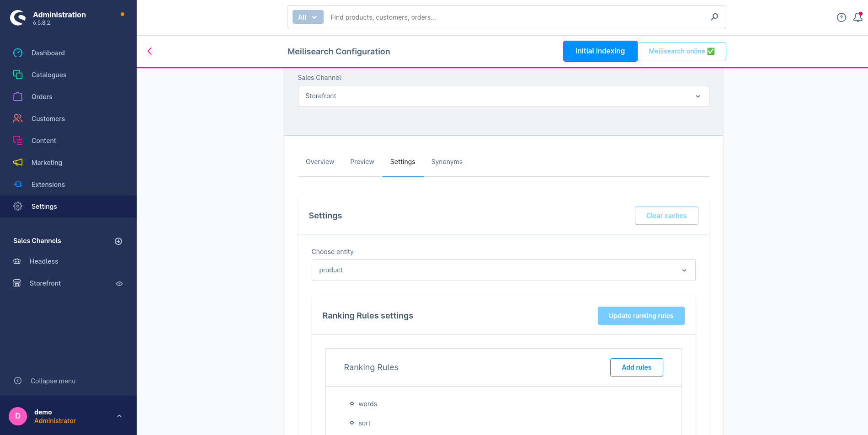
Task: Focus the global search input field
Action: 517,17
